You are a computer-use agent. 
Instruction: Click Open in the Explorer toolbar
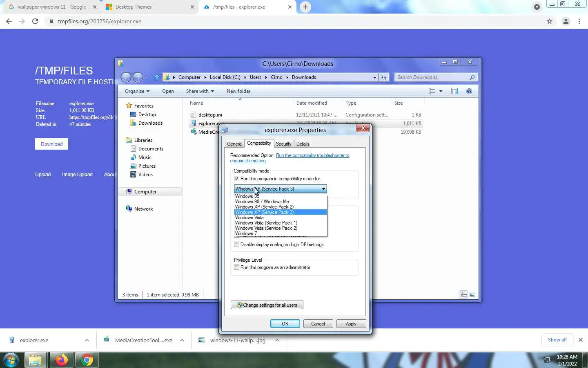coord(168,91)
